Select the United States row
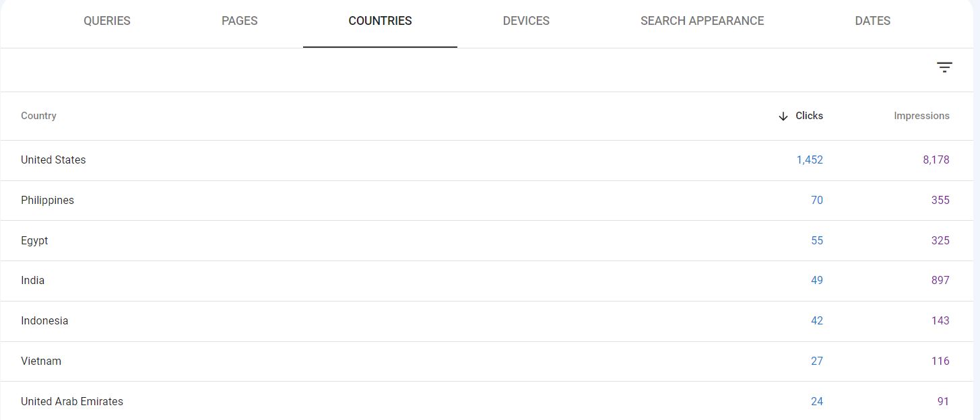This screenshot has height=420, width=980. pyautogui.click(x=490, y=160)
